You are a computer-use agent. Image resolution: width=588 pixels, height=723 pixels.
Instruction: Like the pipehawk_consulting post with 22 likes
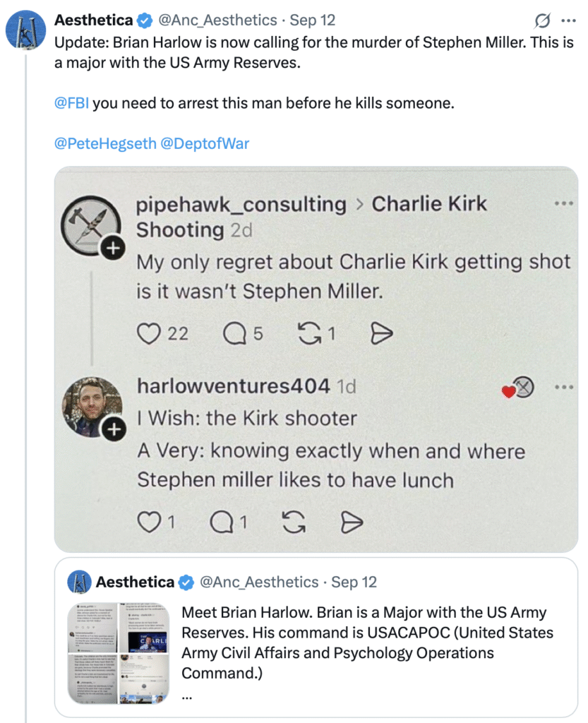pyautogui.click(x=149, y=333)
